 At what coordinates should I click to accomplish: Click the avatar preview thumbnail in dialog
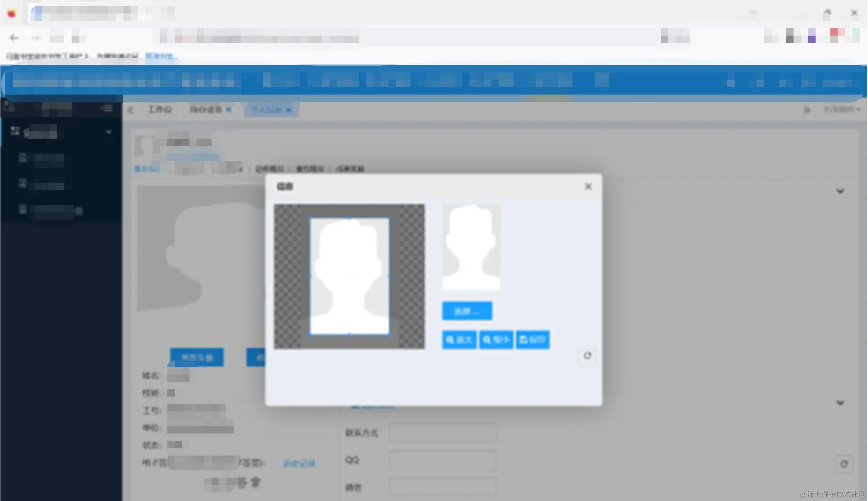pyautogui.click(x=471, y=247)
